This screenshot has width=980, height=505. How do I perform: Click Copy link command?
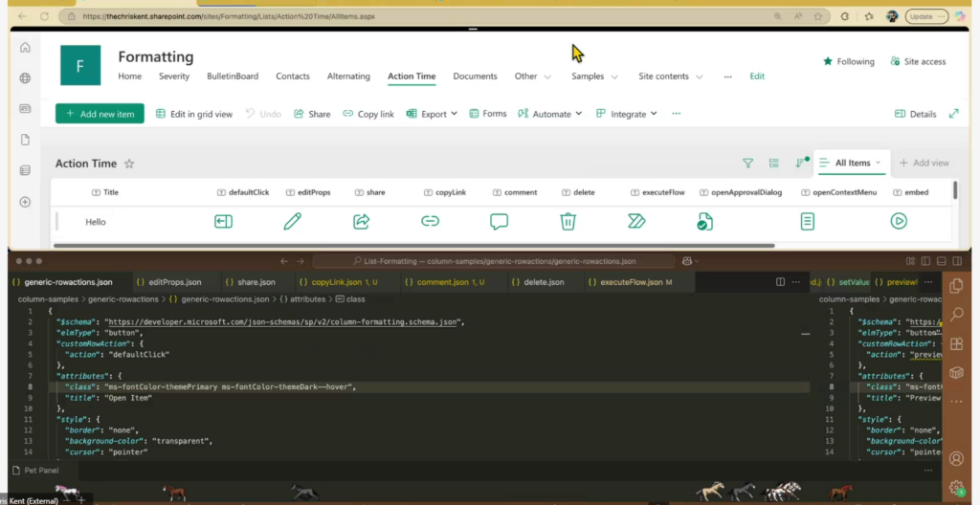[368, 114]
